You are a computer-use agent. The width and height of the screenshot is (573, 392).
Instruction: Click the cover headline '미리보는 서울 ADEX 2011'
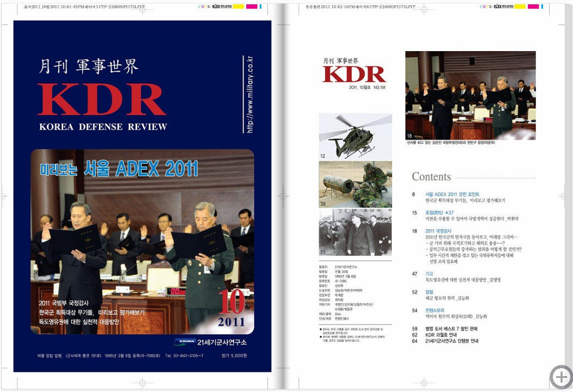click(119, 169)
